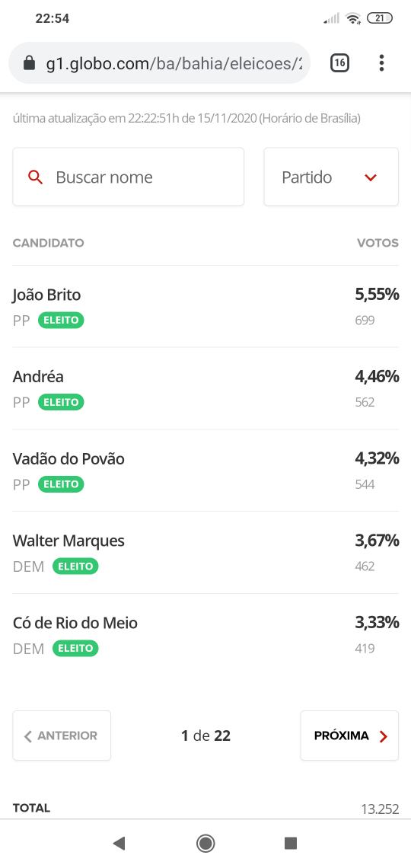The height and width of the screenshot is (868, 411).
Task: Tap the red search magnifier icon
Action: click(36, 177)
